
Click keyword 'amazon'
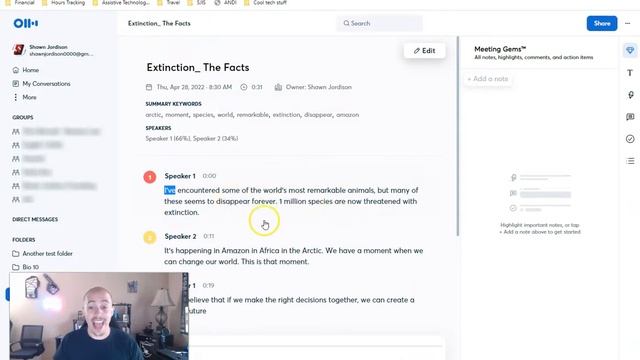[x=347, y=115]
